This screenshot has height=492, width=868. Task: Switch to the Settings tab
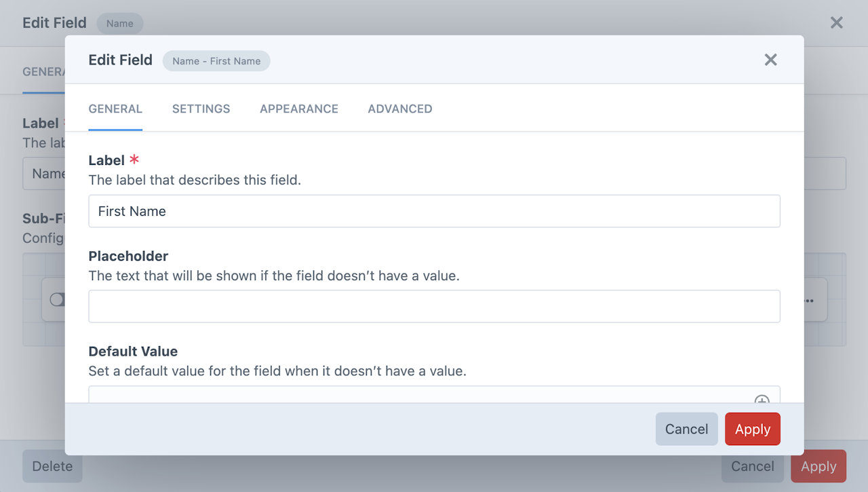[201, 109]
